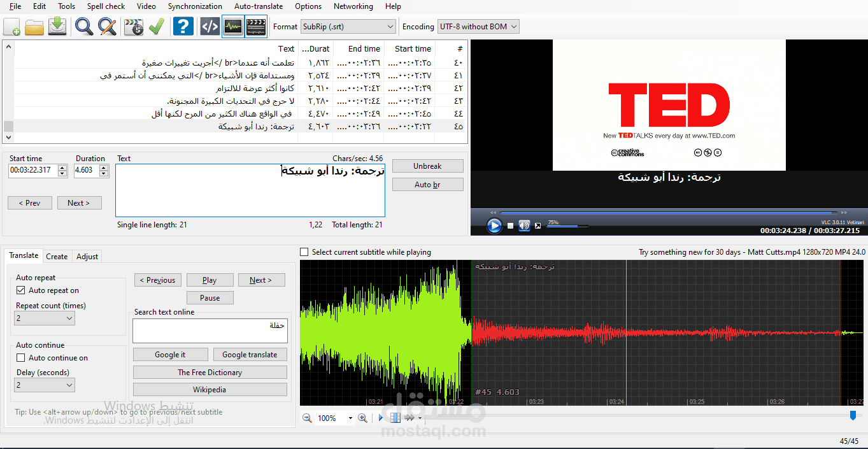Click the waveform center-position icon
The height and width of the screenshot is (449, 868).
[x=395, y=418]
